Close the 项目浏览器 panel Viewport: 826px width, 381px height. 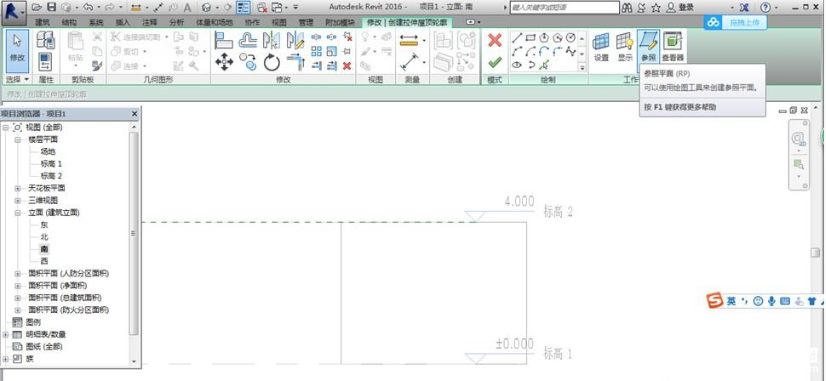pyautogui.click(x=134, y=114)
